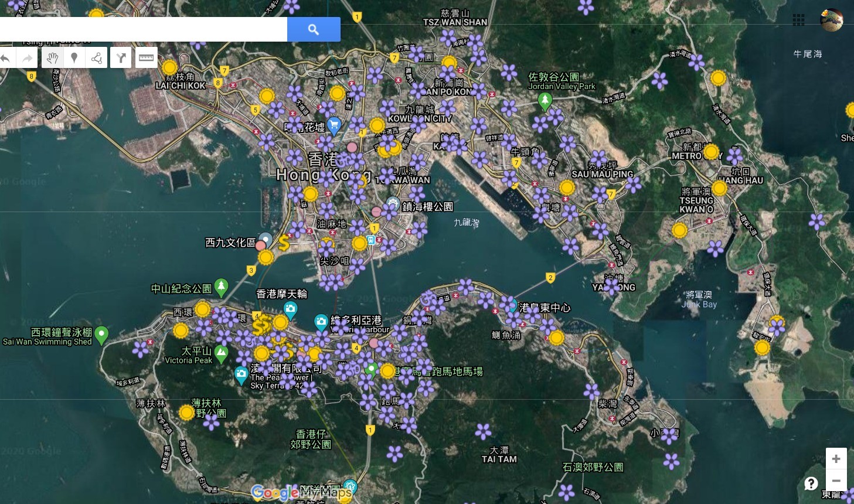Select the 中山紀念公園 park marker
This screenshot has height=504, width=854.
click(221, 287)
